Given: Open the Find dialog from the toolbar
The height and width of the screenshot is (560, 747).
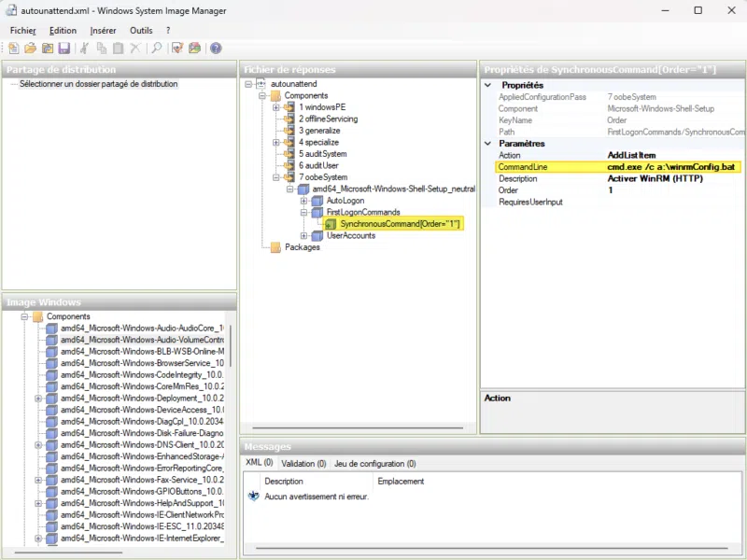Looking at the screenshot, I should pyautogui.click(x=156, y=48).
